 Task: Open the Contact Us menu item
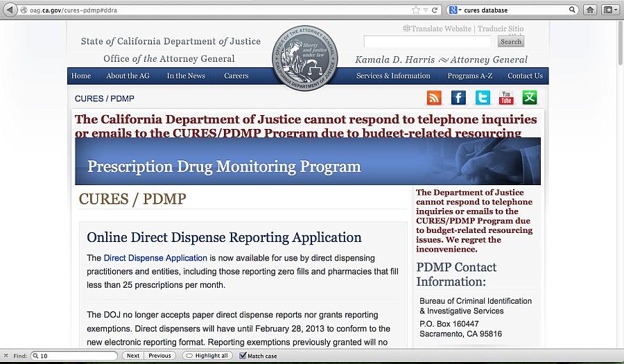525,76
